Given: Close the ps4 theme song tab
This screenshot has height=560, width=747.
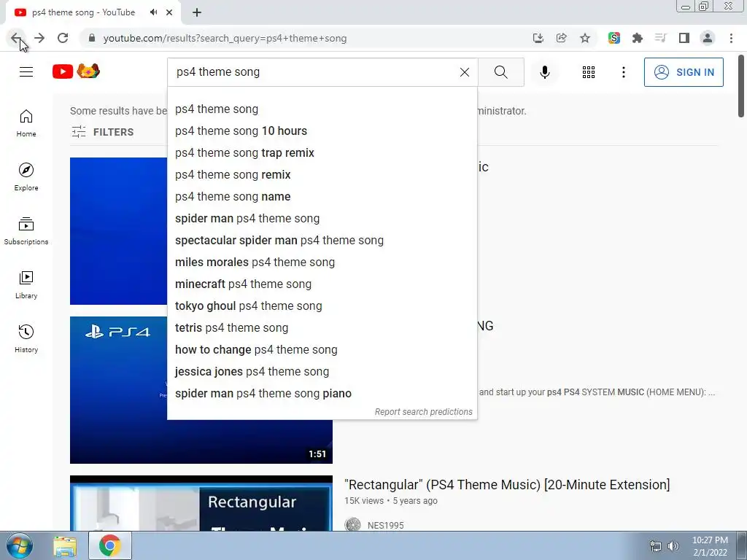Looking at the screenshot, I should (169, 12).
